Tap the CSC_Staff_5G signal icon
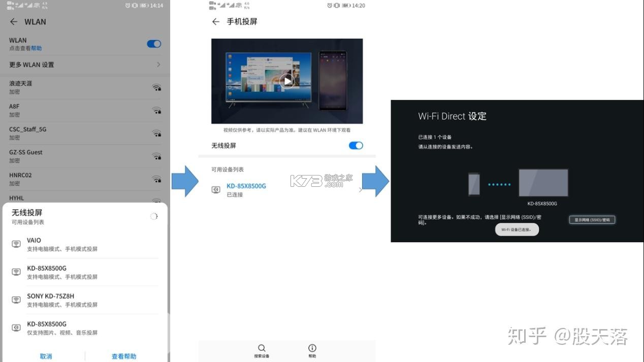This screenshot has width=644, height=362. [157, 134]
